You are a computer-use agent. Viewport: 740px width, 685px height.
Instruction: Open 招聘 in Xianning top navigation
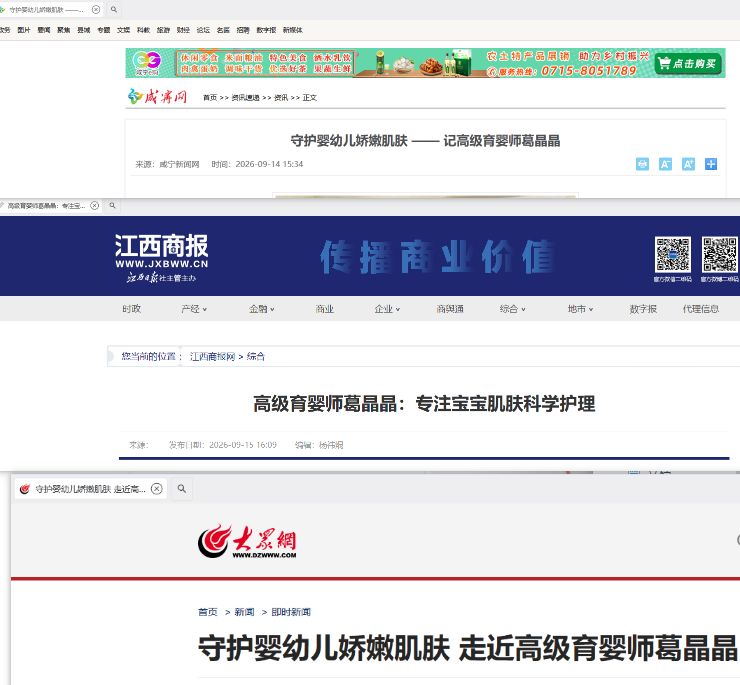(x=243, y=30)
